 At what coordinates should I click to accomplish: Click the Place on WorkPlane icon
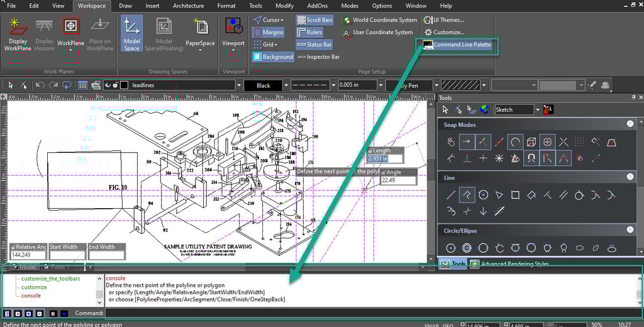[100, 35]
